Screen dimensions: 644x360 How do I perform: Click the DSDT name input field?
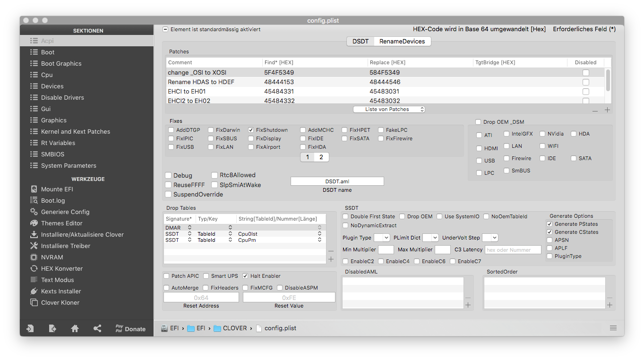(x=337, y=181)
